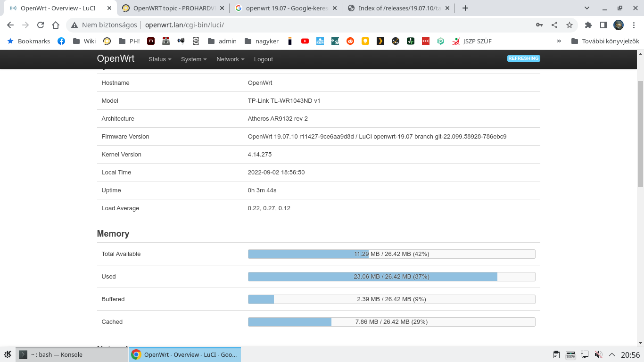Viewport: 644px width, 362px height.
Task: Click the Total Available memory bar
Action: coord(392,254)
